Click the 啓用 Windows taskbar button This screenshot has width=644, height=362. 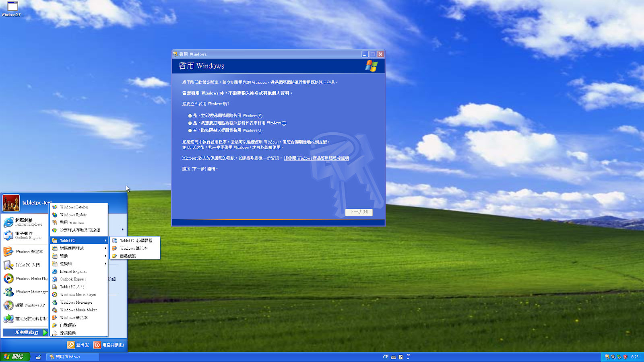(73, 357)
